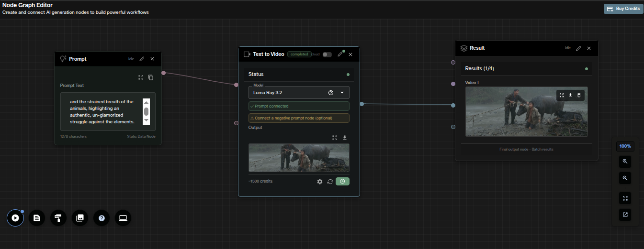Click the Result node icon in header
This screenshot has height=249, width=644.
coord(463,48)
